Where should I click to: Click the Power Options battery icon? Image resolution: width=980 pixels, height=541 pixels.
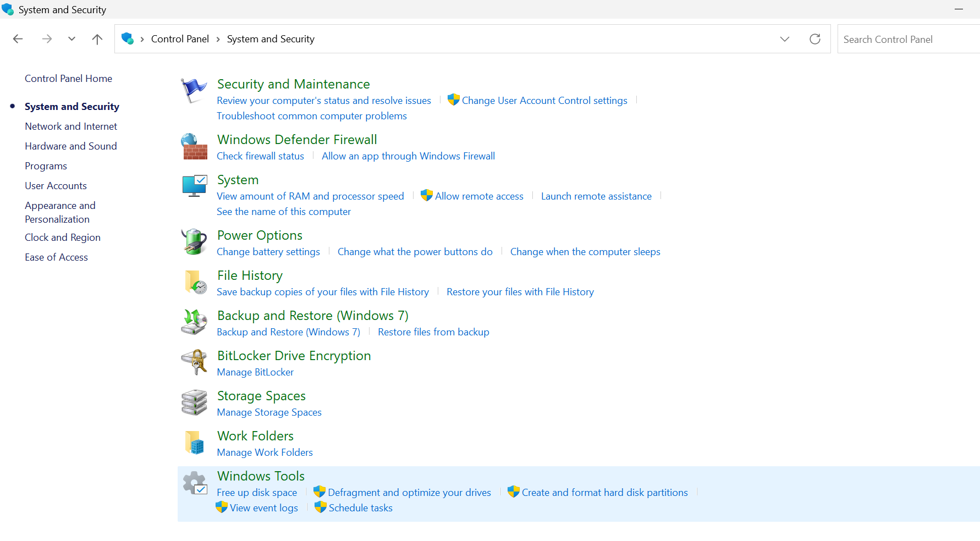(194, 242)
